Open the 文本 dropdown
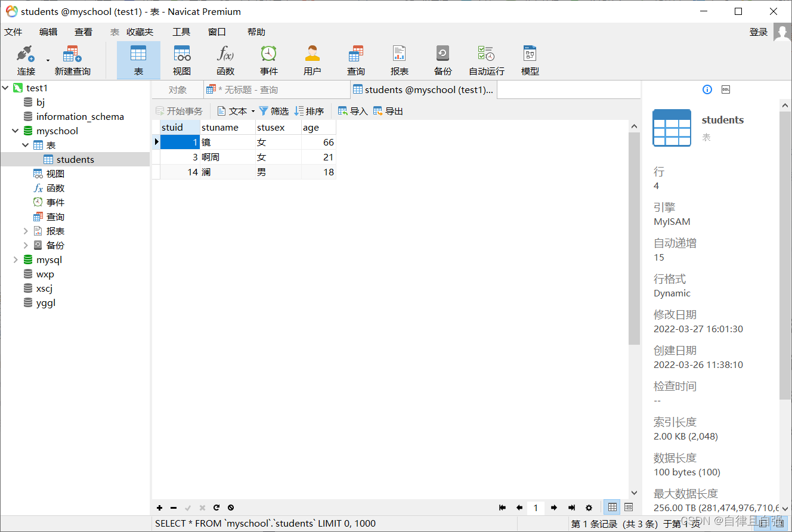Viewport: 792px width, 532px height. (236, 111)
